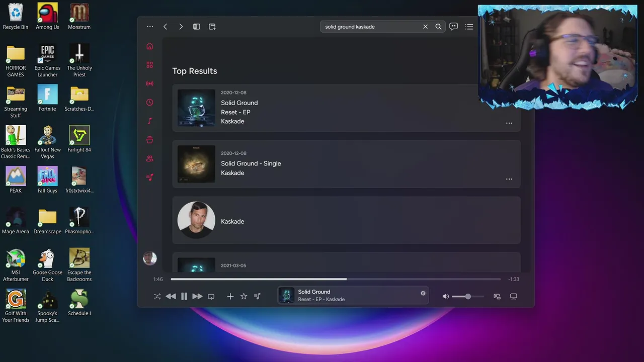Click the add-to-playlist icon next to the star

[x=257, y=297]
